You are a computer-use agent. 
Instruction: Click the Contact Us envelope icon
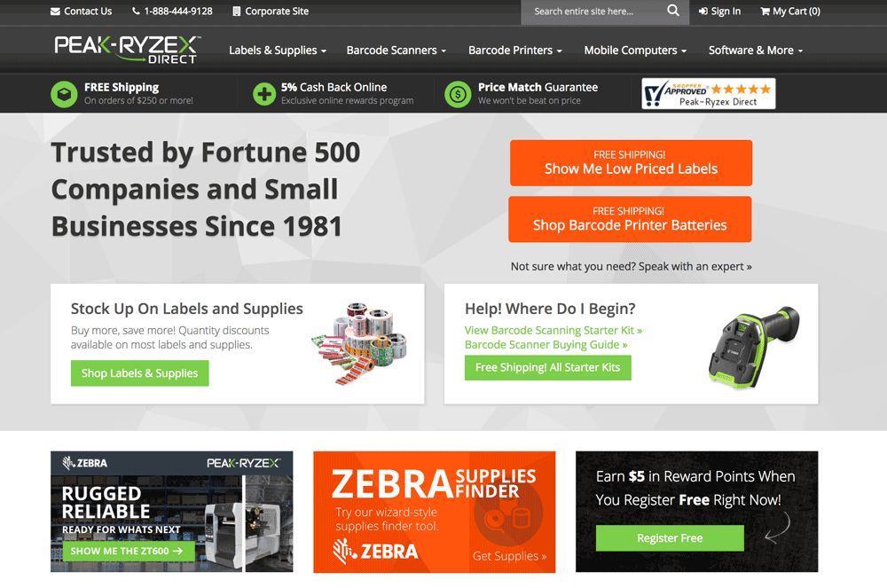click(55, 12)
